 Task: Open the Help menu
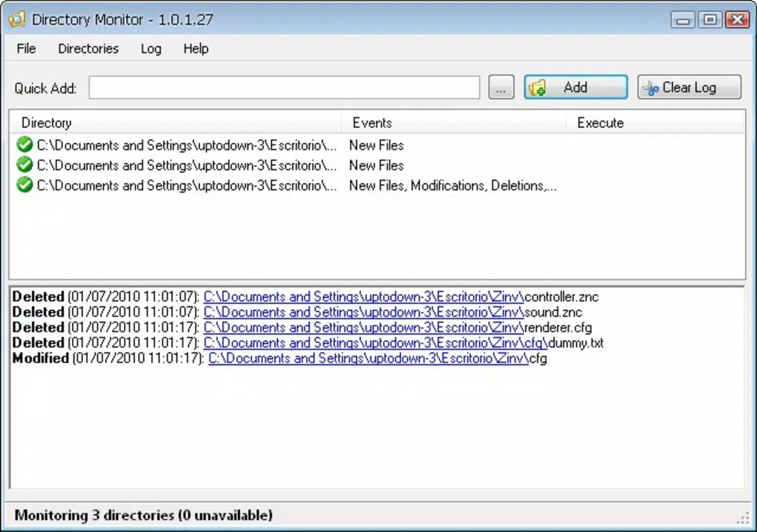(196, 49)
